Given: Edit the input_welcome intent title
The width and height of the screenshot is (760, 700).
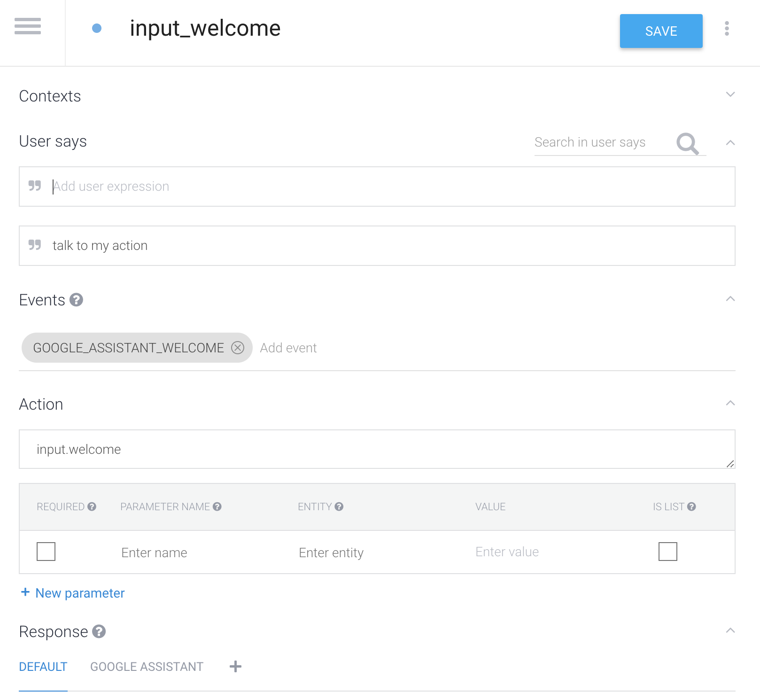Looking at the screenshot, I should pyautogui.click(x=205, y=28).
